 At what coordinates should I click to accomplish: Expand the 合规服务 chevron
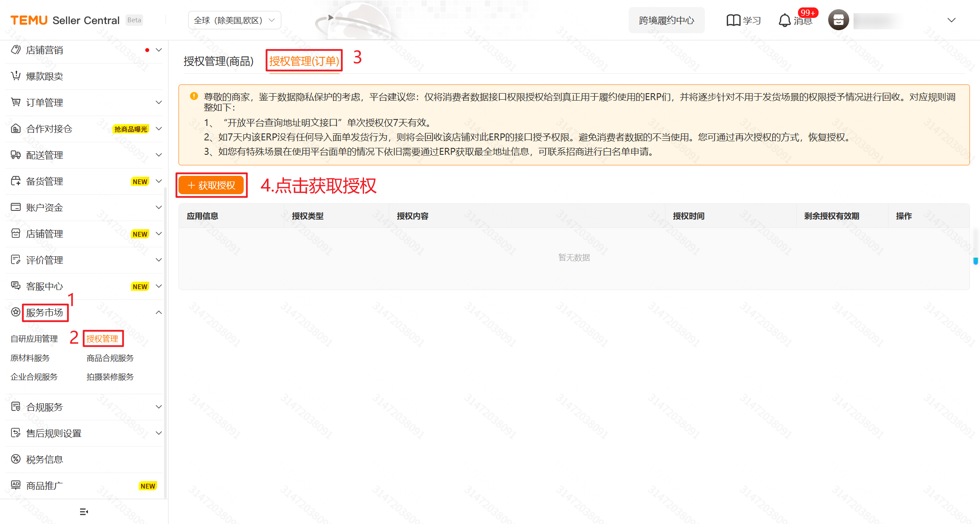159,407
